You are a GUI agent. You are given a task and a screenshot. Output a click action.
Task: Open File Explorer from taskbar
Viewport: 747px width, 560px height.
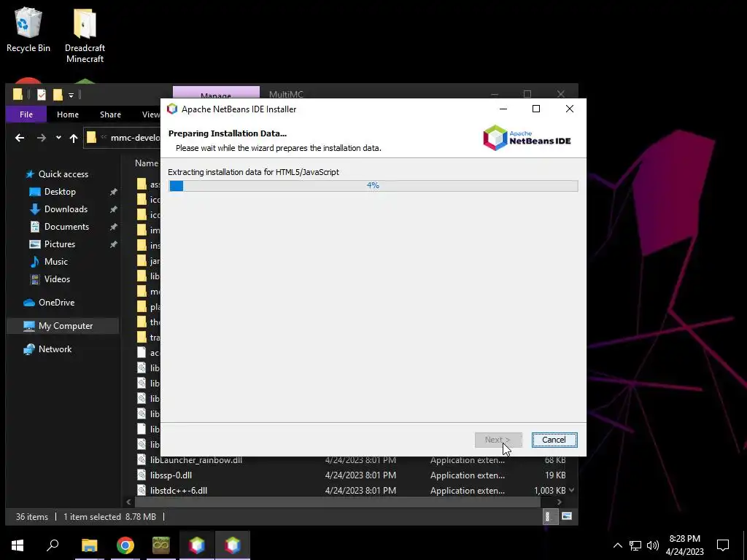click(89, 545)
